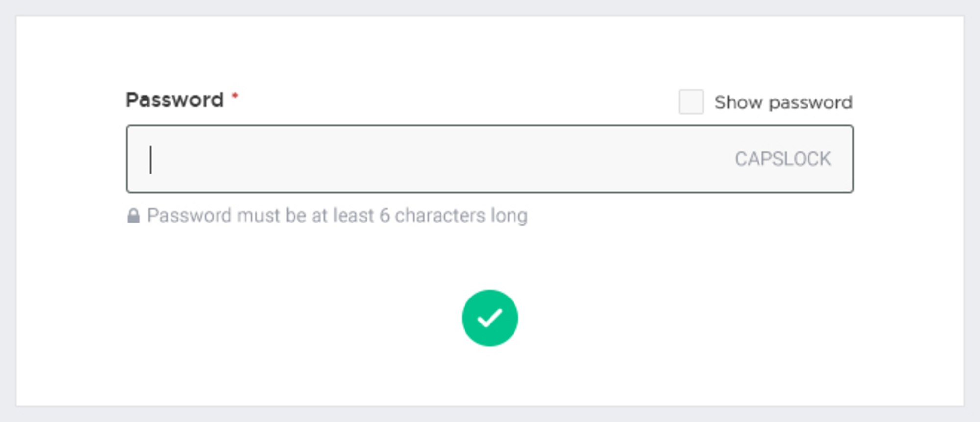
Task: Click the password field's bottom border edge
Action: point(490,192)
